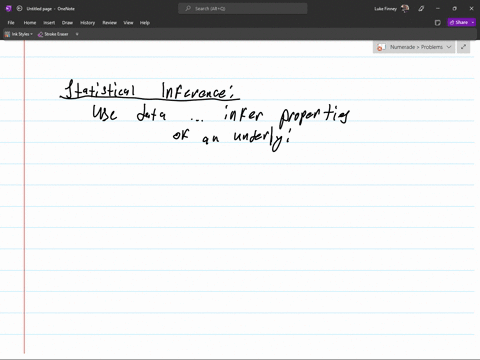Click the Untitled page title text

pyautogui.click(x=39, y=9)
